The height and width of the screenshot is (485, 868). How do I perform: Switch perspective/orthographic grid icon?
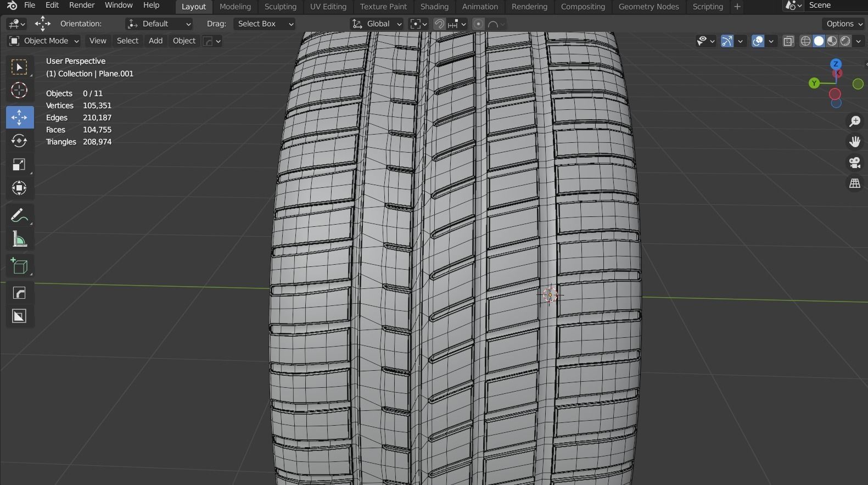(855, 183)
